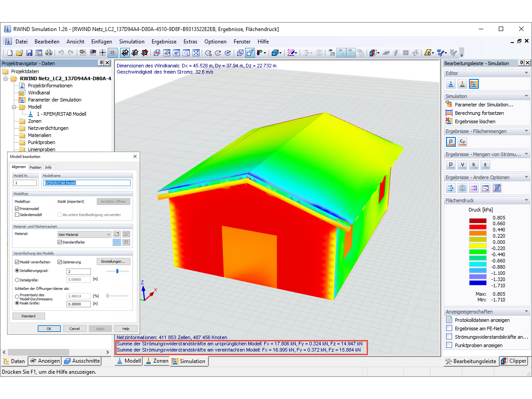Image resolution: width=532 pixels, height=399 pixels.
Task: Select the Reale Größe radio button
Action: (17, 303)
